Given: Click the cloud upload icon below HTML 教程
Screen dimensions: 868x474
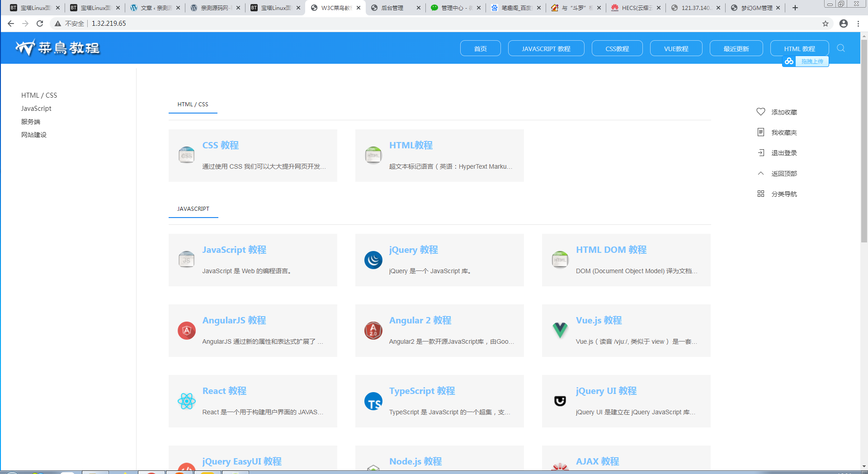Looking at the screenshot, I should 789,61.
